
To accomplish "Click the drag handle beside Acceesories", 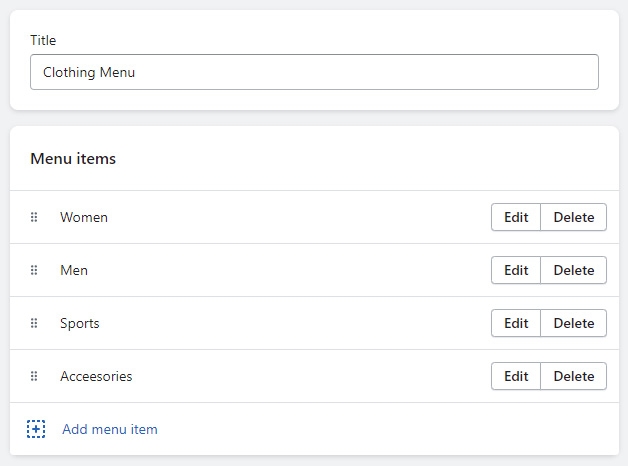I will click(x=34, y=376).
